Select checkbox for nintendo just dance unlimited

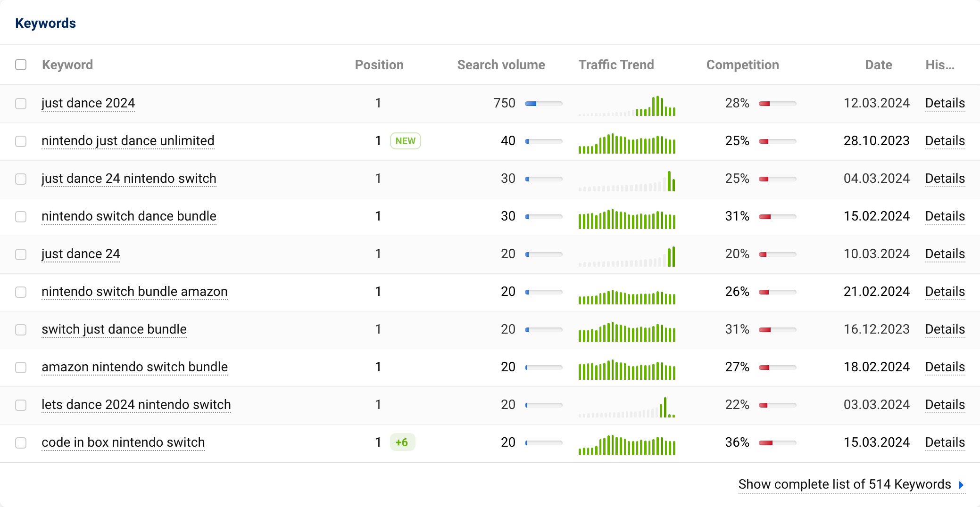point(21,141)
